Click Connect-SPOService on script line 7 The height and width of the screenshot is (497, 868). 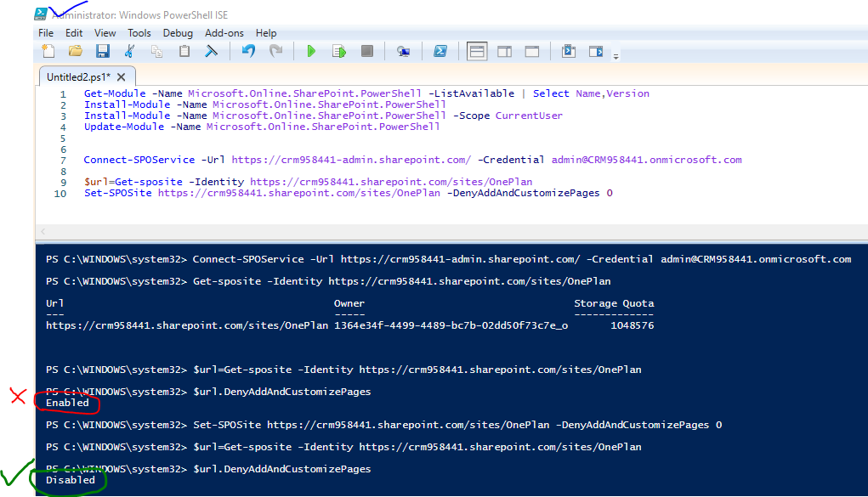point(139,160)
